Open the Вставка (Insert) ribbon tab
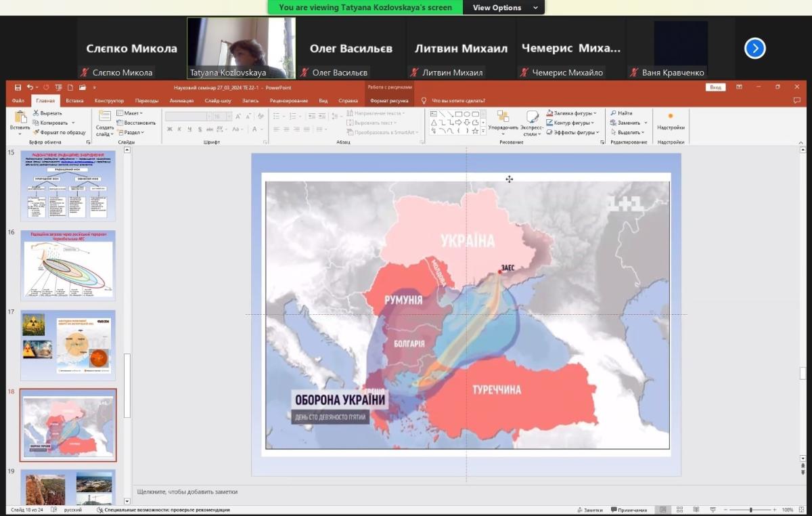This screenshot has width=812, height=516. pyautogui.click(x=74, y=101)
